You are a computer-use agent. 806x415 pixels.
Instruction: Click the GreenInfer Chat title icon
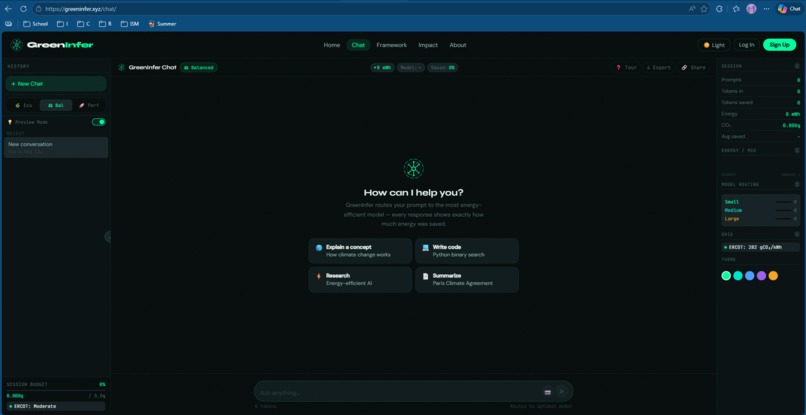(x=121, y=67)
